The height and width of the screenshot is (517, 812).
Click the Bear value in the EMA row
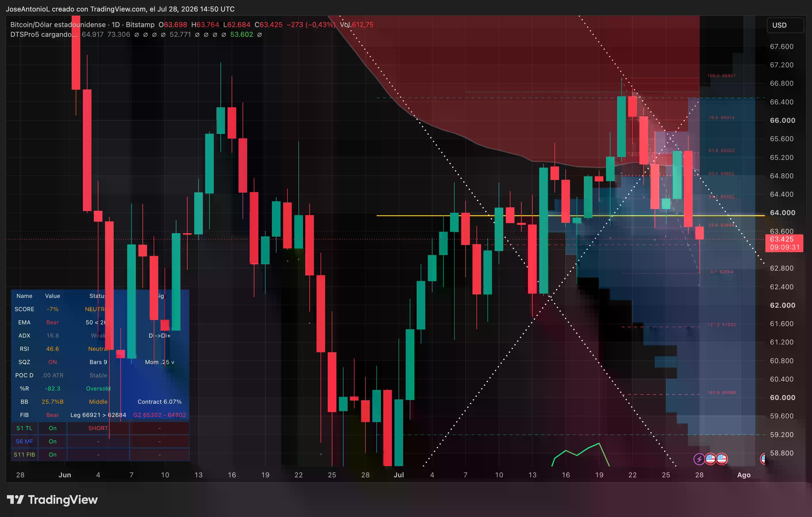[53, 322]
